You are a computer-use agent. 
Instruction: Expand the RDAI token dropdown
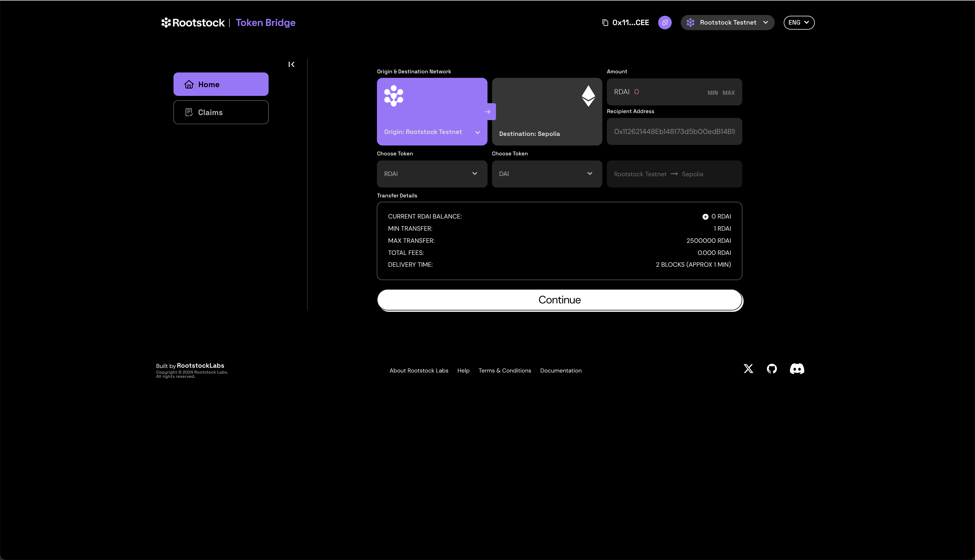432,174
